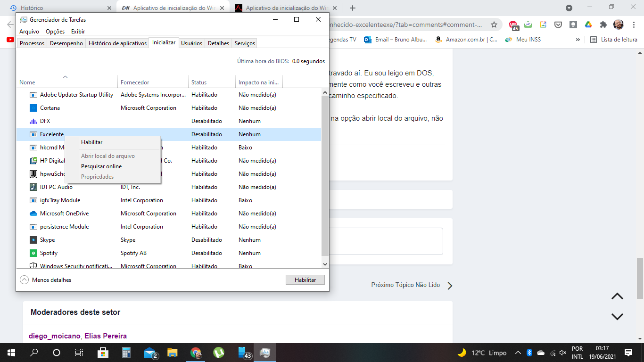Open the muted volume tray icon
Image resolution: width=644 pixels, height=362 pixels.
(563, 353)
